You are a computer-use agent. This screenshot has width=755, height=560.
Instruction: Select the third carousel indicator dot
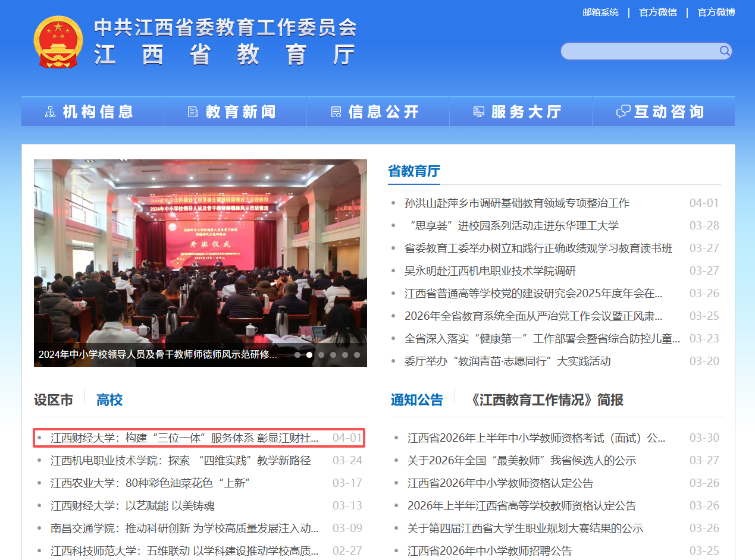[321, 355]
